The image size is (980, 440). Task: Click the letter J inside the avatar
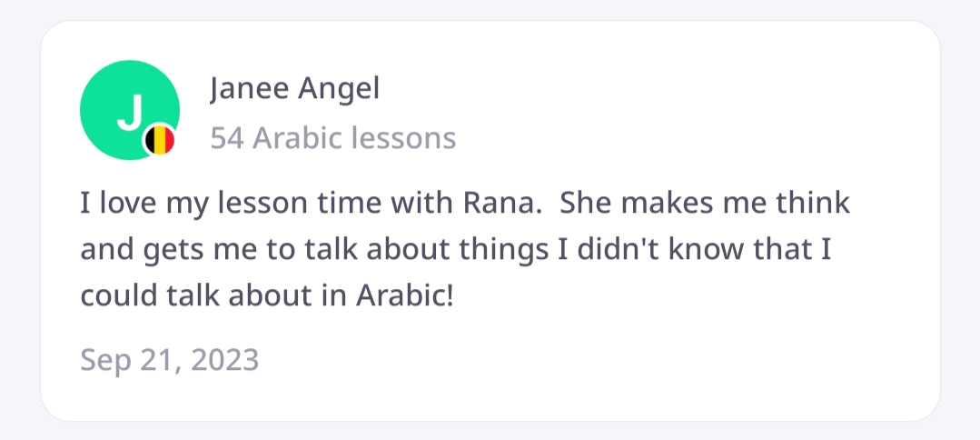click(x=132, y=111)
